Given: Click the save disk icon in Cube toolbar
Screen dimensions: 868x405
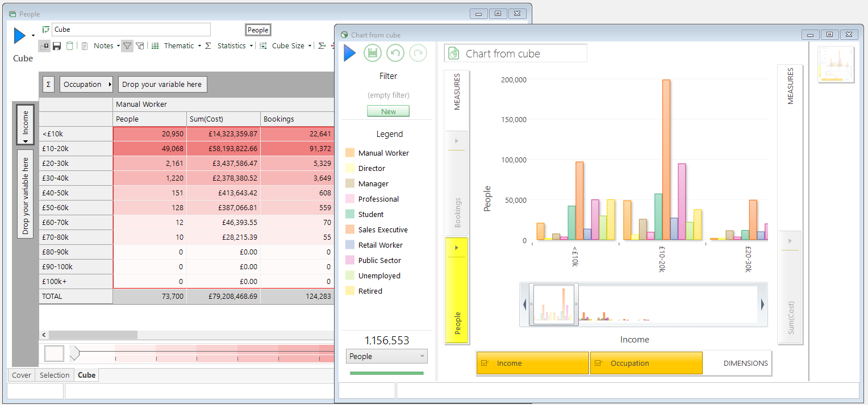Looking at the screenshot, I should [x=57, y=46].
